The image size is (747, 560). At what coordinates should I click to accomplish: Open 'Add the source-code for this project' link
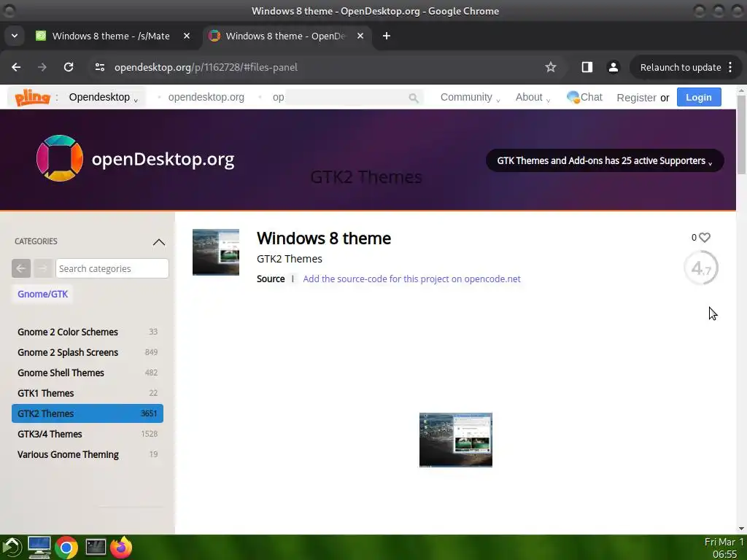click(x=411, y=279)
